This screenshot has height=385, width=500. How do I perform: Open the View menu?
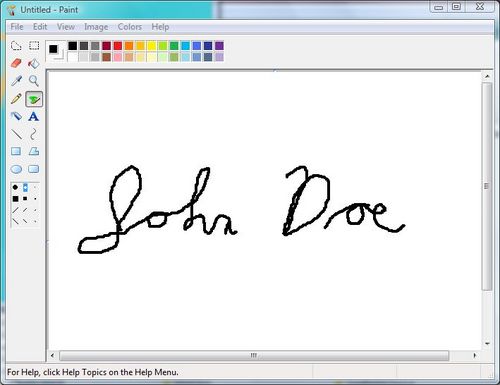pyautogui.click(x=66, y=27)
